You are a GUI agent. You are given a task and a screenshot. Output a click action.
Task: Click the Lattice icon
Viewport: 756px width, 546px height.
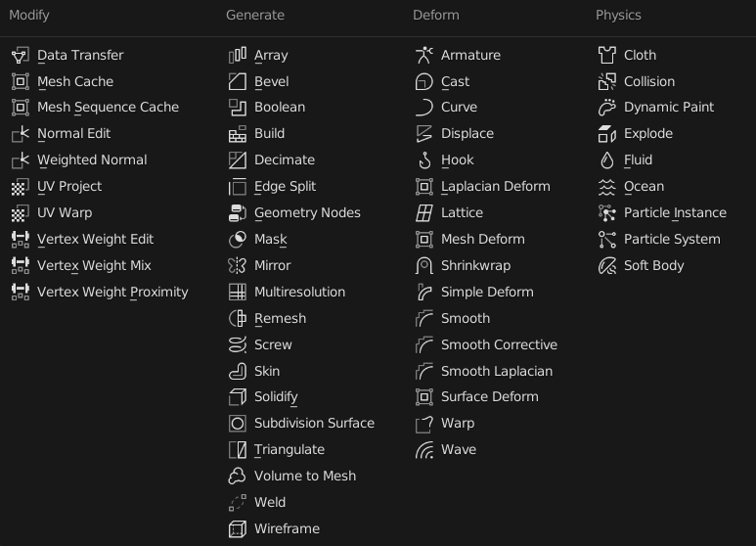click(x=424, y=213)
